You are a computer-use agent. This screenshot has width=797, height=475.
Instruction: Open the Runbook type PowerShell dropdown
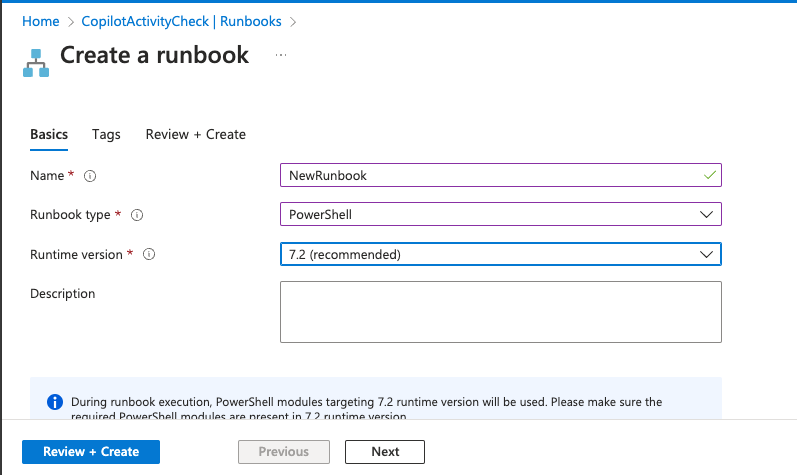click(x=500, y=215)
